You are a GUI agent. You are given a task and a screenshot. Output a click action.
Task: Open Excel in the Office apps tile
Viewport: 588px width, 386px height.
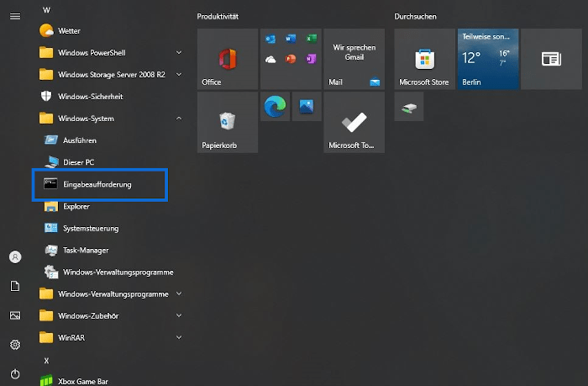(x=312, y=39)
